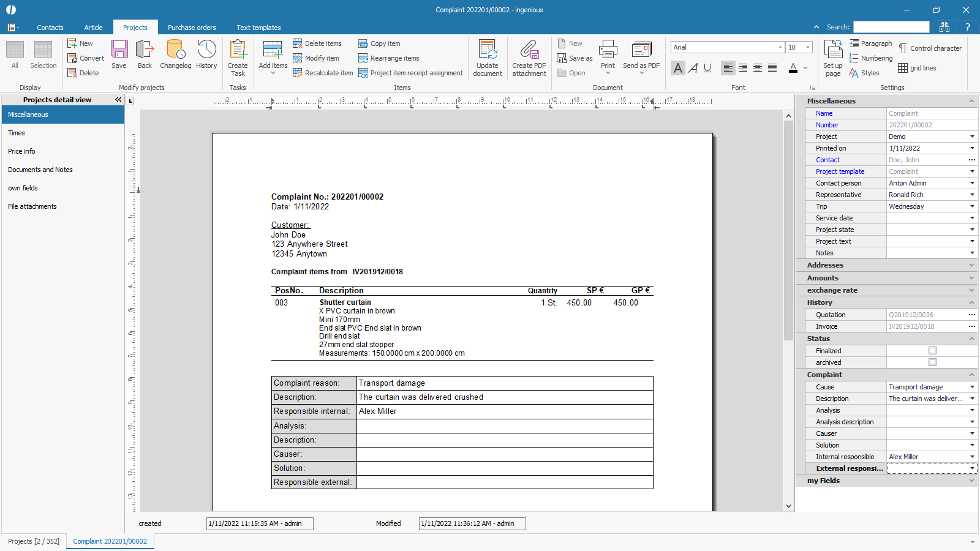Click the Project template link
Viewport: 980px width, 551px height.
[x=840, y=171]
